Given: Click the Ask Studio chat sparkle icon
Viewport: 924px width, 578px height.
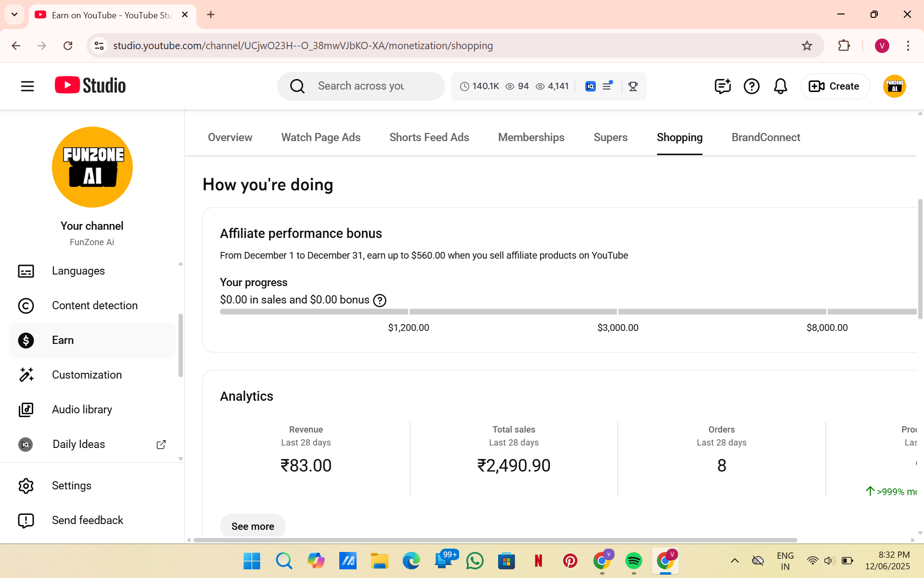Looking at the screenshot, I should pyautogui.click(x=722, y=86).
